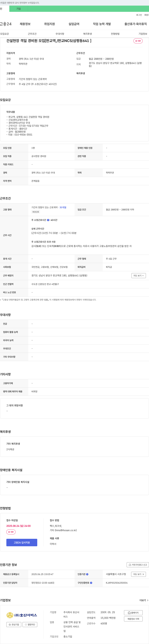Open the 실업급여 main menu
This screenshot has height=644, width=149.
[x=74, y=24]
